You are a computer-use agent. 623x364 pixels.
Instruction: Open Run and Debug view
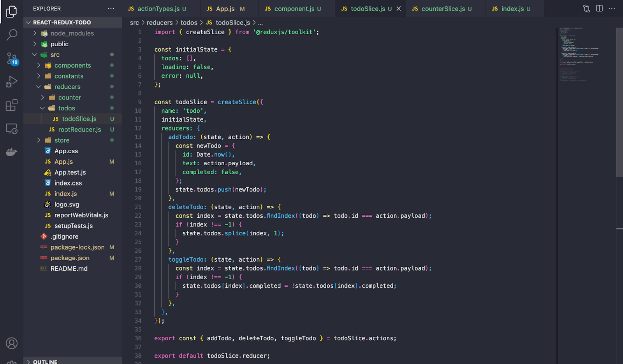[x=12, y=82]
